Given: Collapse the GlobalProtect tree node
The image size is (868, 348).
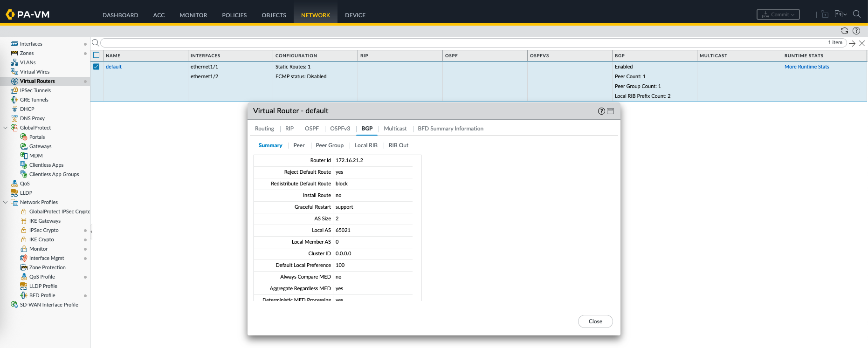Looking at the screenshot, I should (6, 128).
